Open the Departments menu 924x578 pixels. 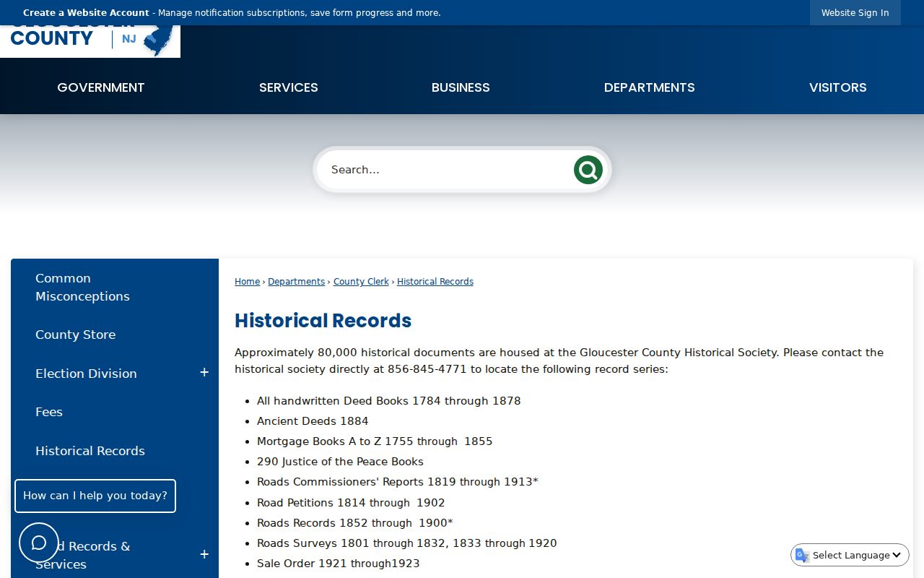coord(649,87)
